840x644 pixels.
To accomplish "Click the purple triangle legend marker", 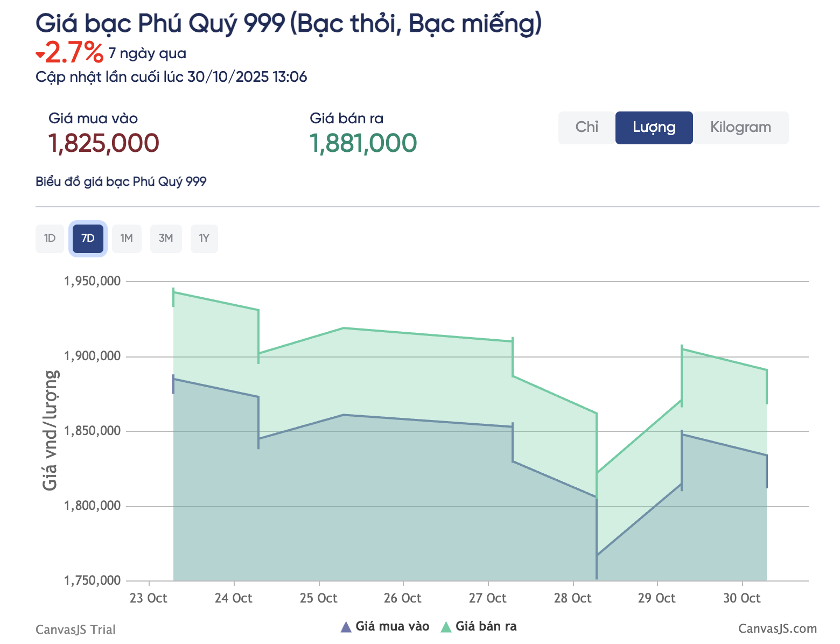I will pos(347,626).
